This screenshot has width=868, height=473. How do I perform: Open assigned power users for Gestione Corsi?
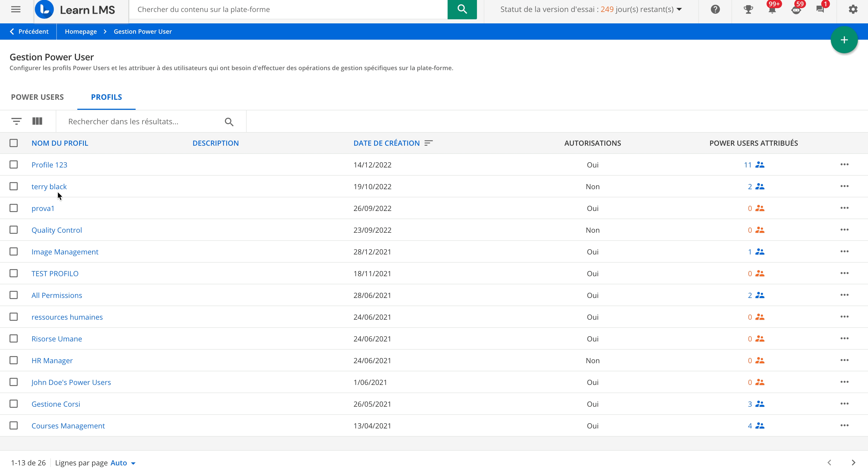coord(756,404)
